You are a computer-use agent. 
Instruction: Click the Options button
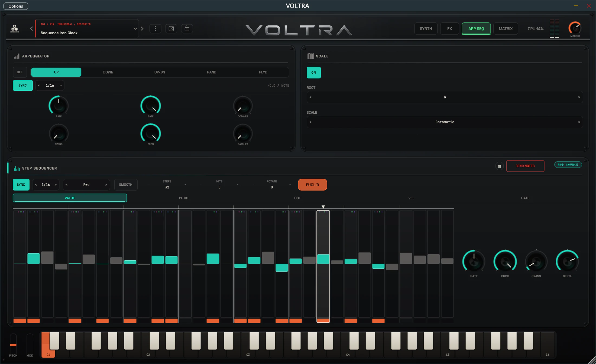16,6
